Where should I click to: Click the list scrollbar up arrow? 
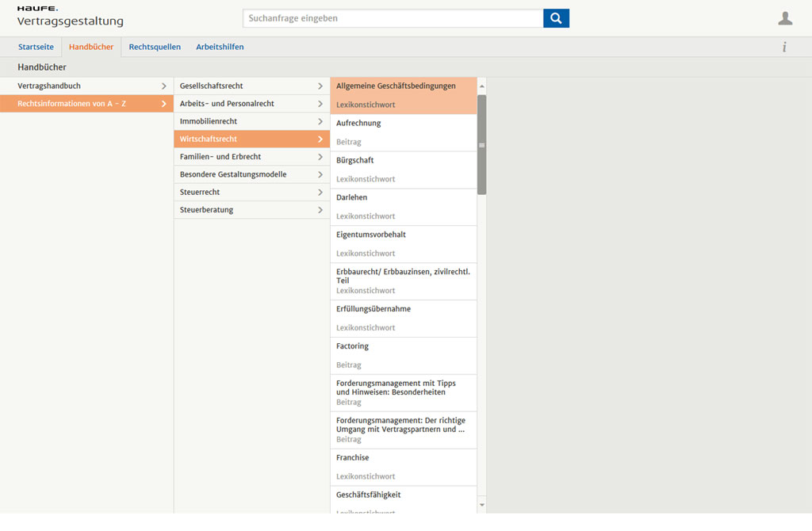pos(482,86)
